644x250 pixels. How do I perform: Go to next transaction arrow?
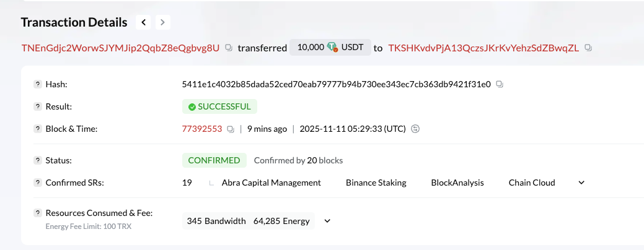(x=162, y=22)
